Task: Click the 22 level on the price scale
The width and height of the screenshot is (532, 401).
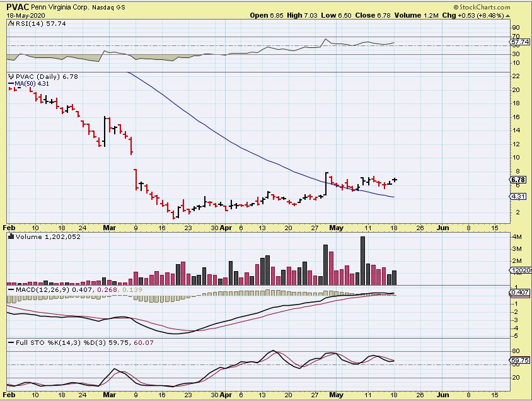Action: [516, 76]
